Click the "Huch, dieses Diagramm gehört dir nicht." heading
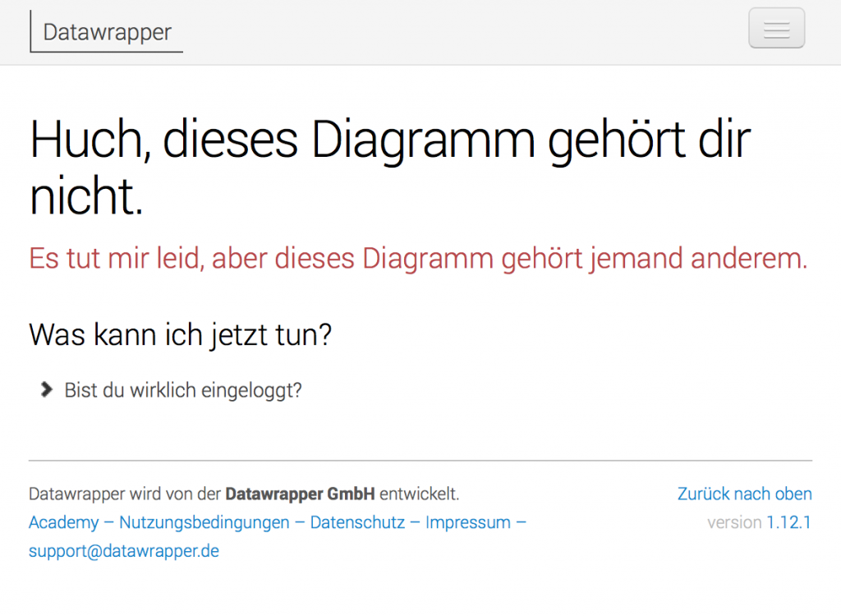This screenshot has height=616, width=841. click(x=390, y=167)
